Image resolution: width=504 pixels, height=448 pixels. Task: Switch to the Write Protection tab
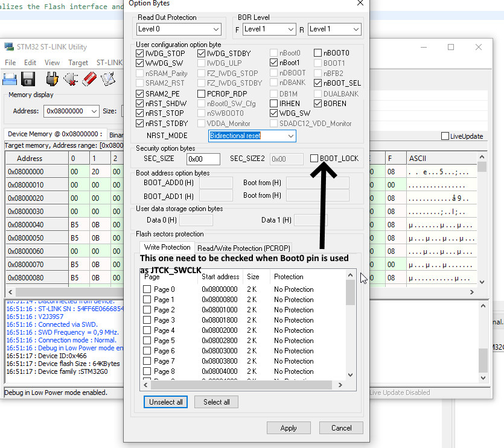[167, 247]
